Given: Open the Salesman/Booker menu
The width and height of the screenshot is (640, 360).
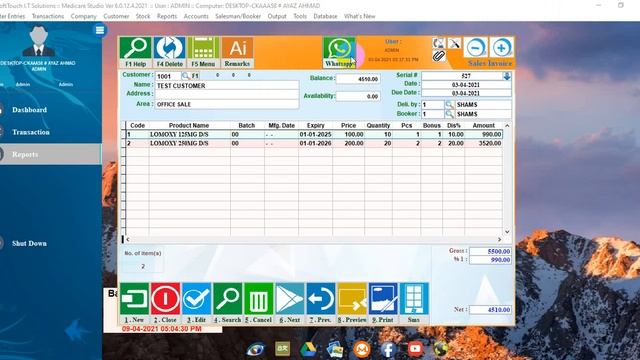Looking at the screenshot, I should click(238, 16).
